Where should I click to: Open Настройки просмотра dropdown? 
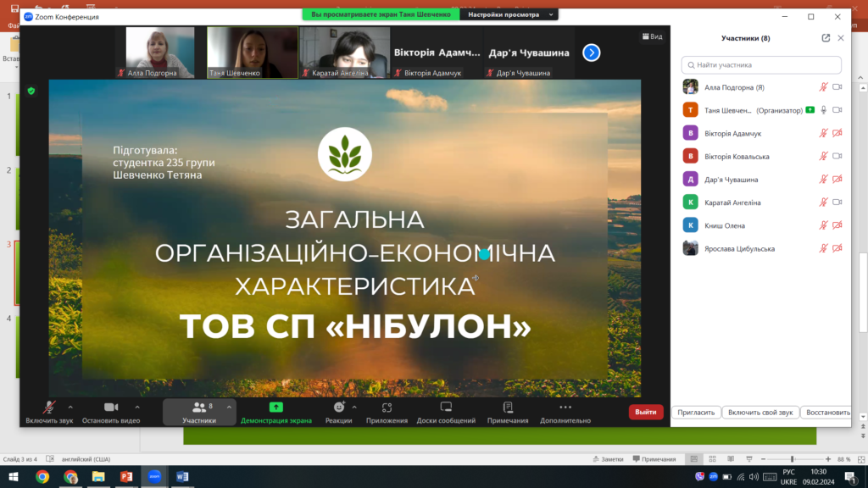click(x=509, y=14)
